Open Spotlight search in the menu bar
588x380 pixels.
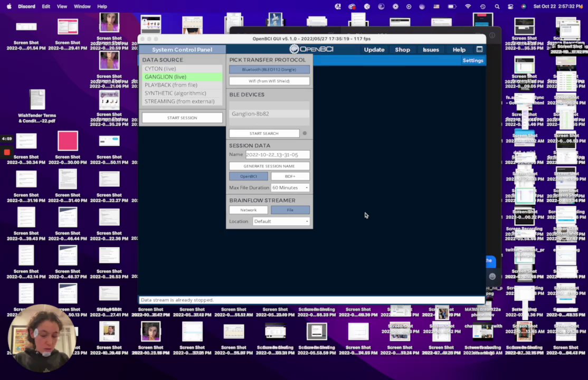(x=497, y=6)
